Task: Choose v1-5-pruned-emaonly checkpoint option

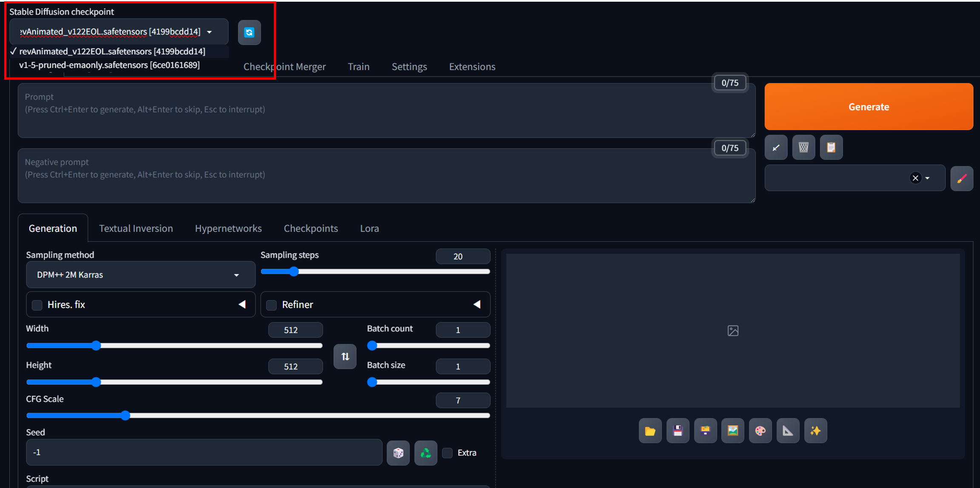Action: tap(119, 65)
